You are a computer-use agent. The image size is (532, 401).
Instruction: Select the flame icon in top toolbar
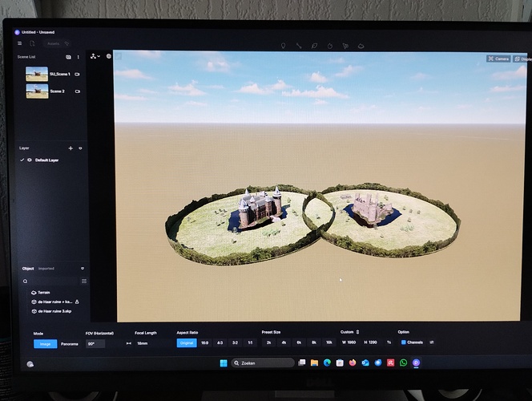tap(330, 46)
